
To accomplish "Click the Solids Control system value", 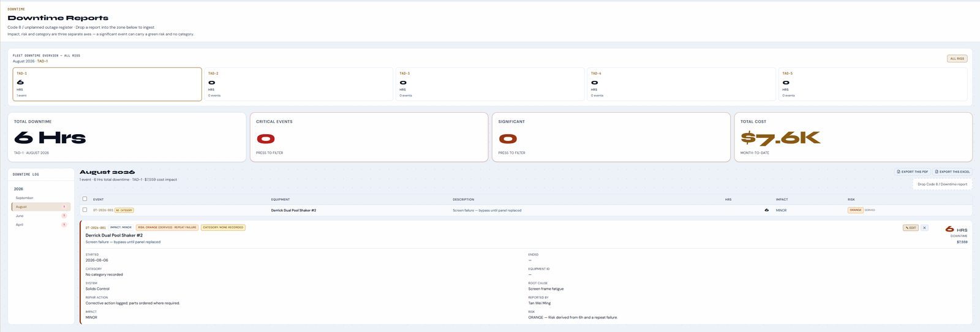I will 97,289.
